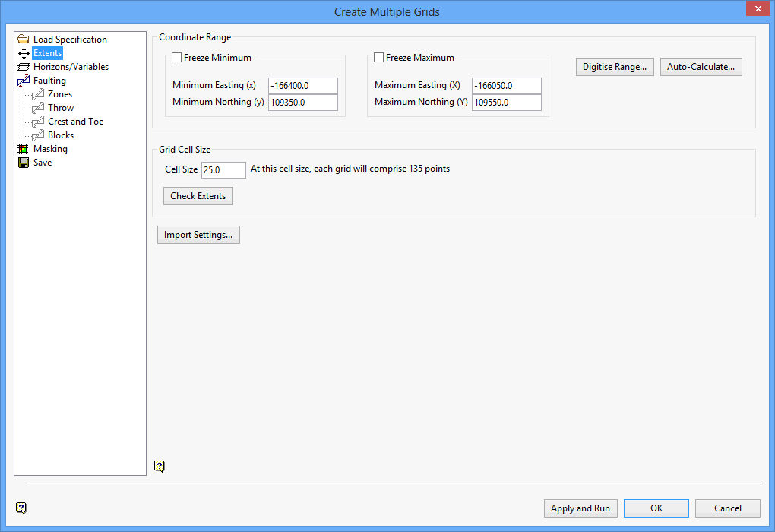Click the Zones fault icon
Image resolution: width=775 pixels, height=532 pixels.
38,94
